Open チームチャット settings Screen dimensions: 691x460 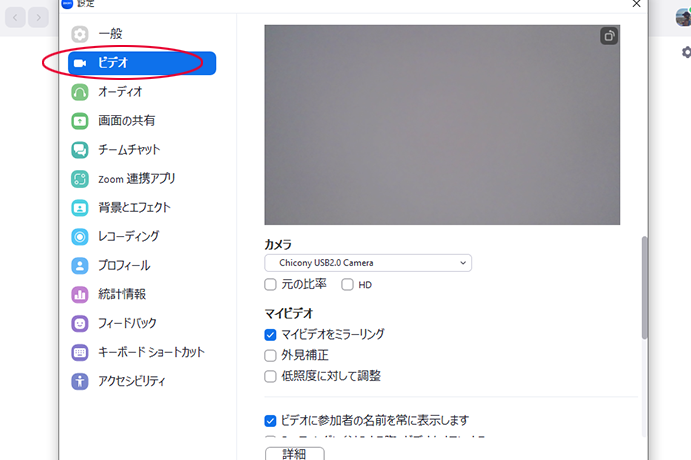coord(142,150)
